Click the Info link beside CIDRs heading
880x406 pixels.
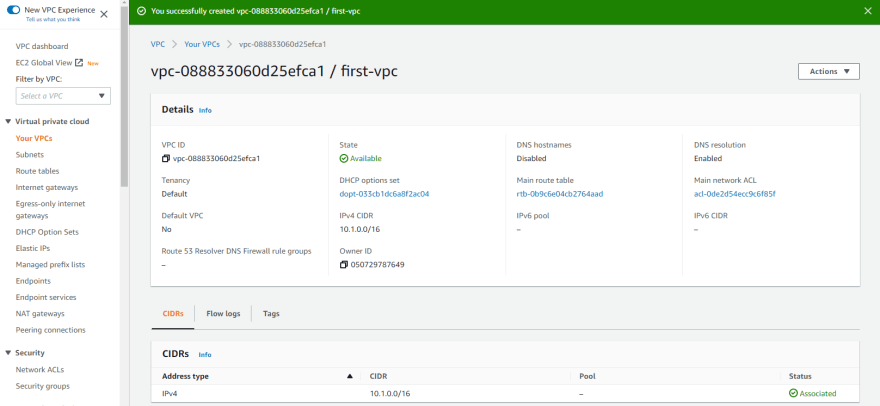[205, 355]
